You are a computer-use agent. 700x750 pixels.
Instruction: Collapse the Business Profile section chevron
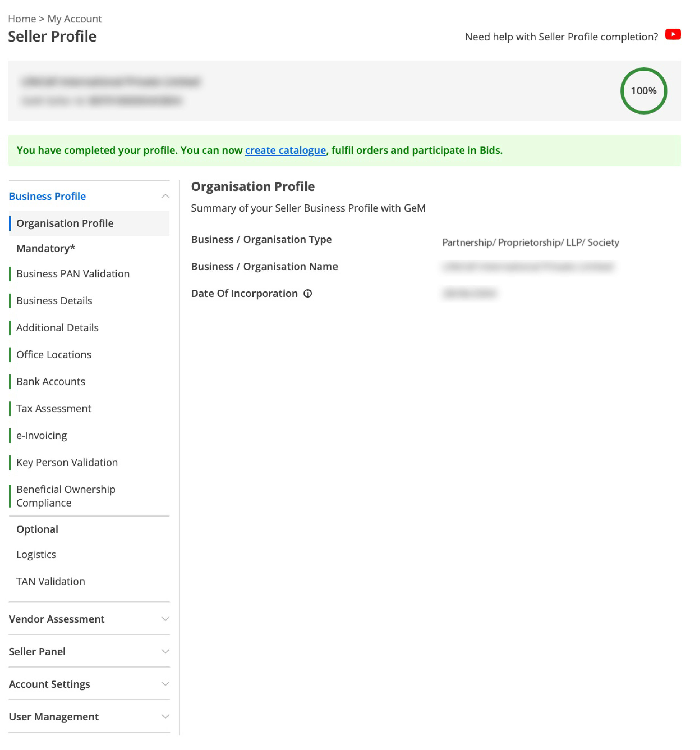click(165, 196)
